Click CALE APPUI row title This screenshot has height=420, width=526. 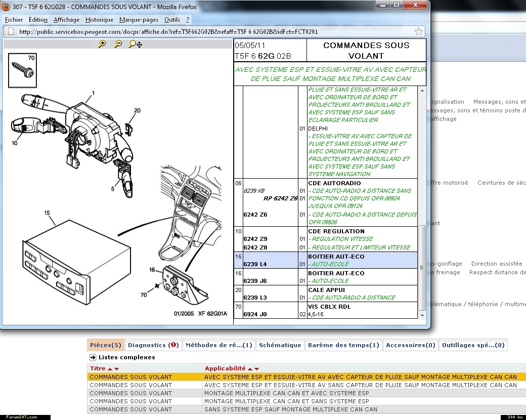(x=326, y=290)
